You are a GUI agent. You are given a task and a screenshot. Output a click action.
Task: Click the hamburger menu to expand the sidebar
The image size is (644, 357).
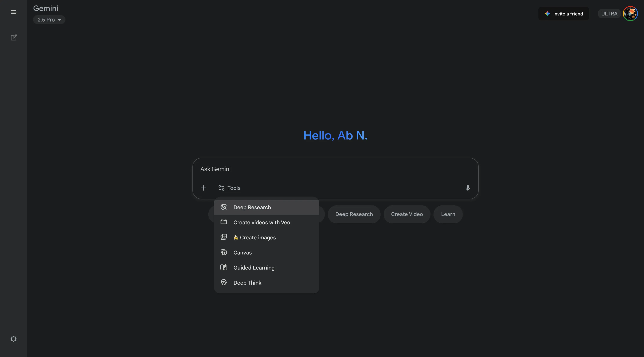[x=13, y=12]
